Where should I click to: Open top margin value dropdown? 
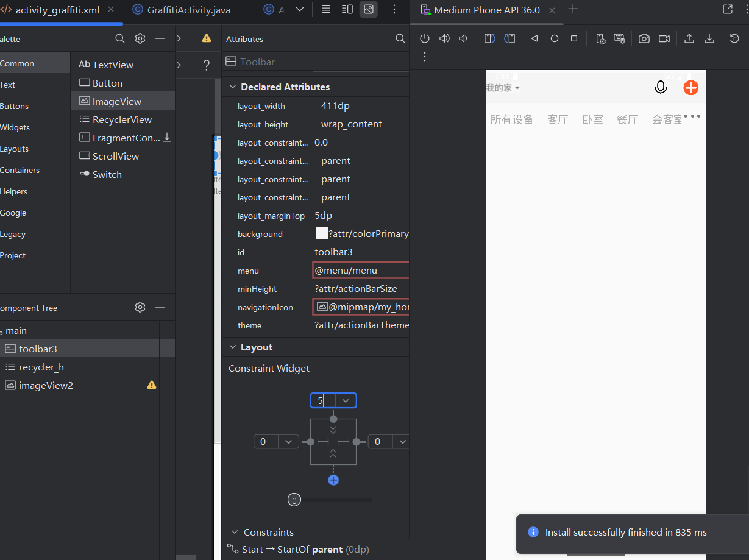(x=346, y=400)
